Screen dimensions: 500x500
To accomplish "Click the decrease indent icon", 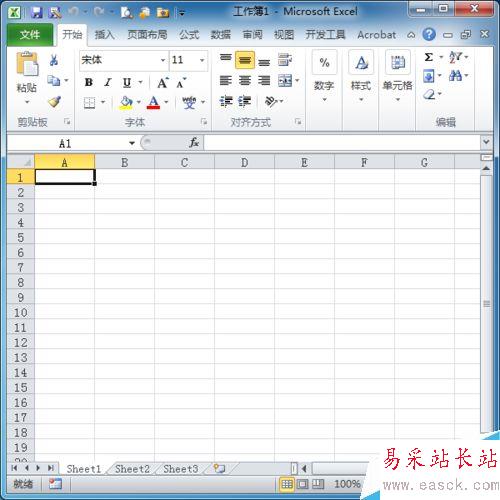I will tap(226, 101).
